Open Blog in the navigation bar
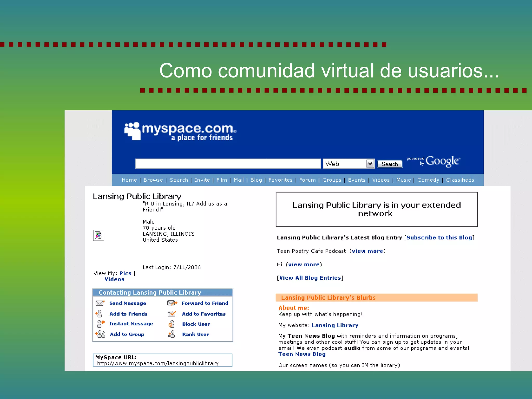 click(256, 180)
